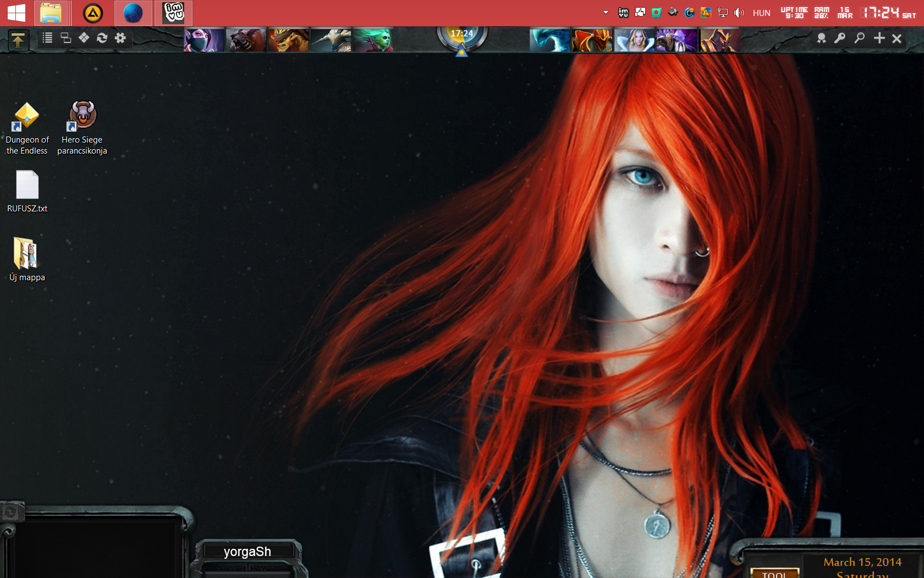Viewport: 924px width, 578px height.
Task: Select the Sven hero portrait
Action: coord(331,40)
